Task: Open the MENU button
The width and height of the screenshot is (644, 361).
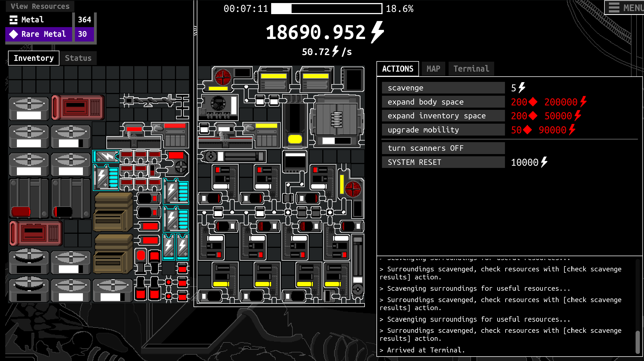Action: [x=625, y=7]
